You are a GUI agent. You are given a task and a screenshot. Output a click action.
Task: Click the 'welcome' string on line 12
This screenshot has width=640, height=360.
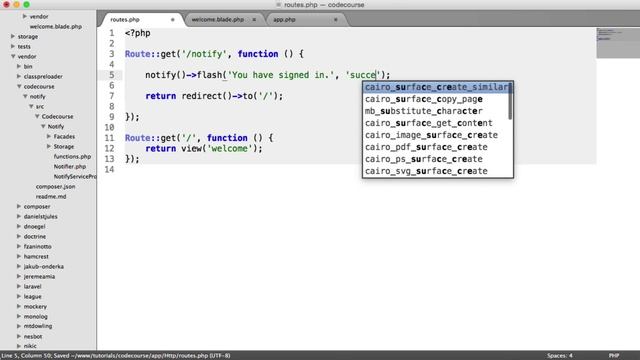click(230, 149)
